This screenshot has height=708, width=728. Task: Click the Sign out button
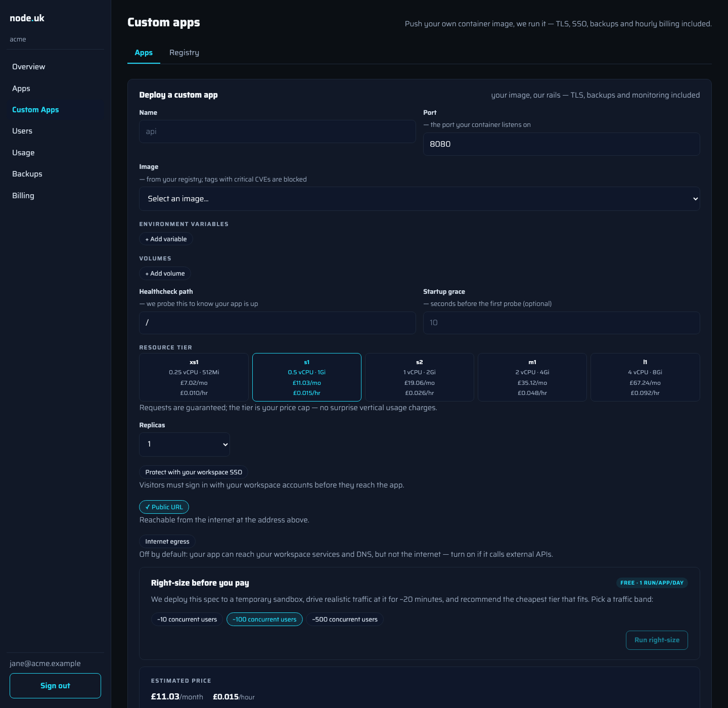[x=55, y=686]
